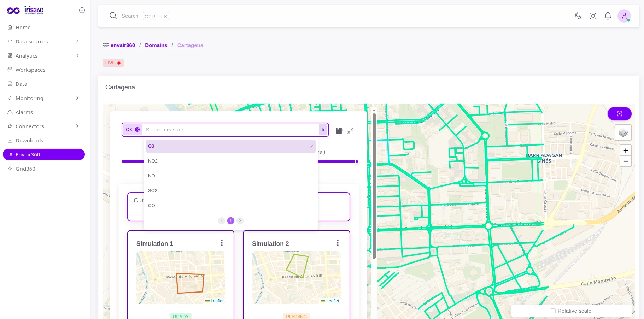Enable the Relative scale checkbox
Screen dimensions: 644x319
pyautogui.click(x=553, y=311)
